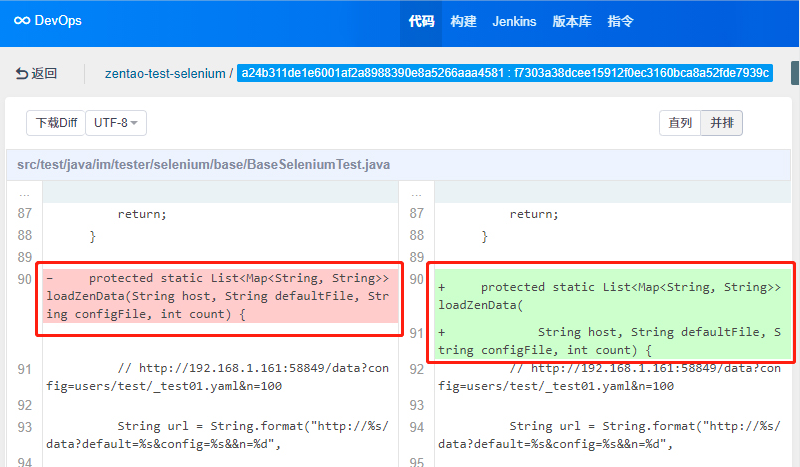Open the zentao-test-selenium repository link
This screenshot has height=467, width=800.
[165, 73]
